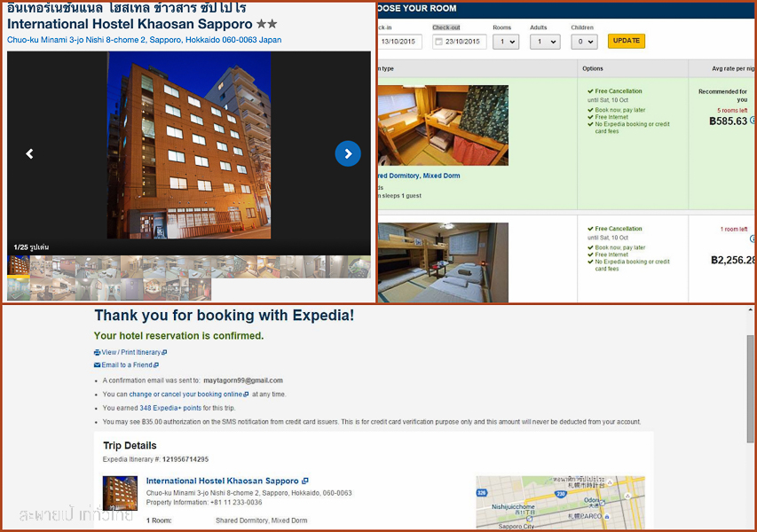Viewport: 757px width, 532px height.
Task: Click the check-in date field 13/10/2015
Action: [399, 42]
